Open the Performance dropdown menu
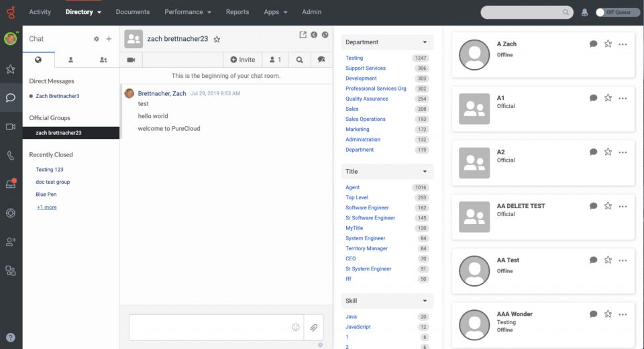 [x=188, y=12]
